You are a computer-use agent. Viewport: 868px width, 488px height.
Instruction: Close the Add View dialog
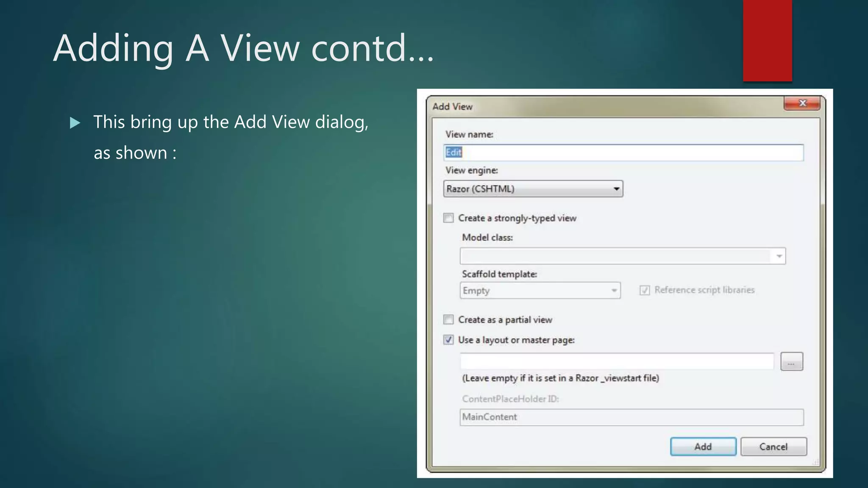click(x=802, y=103)
